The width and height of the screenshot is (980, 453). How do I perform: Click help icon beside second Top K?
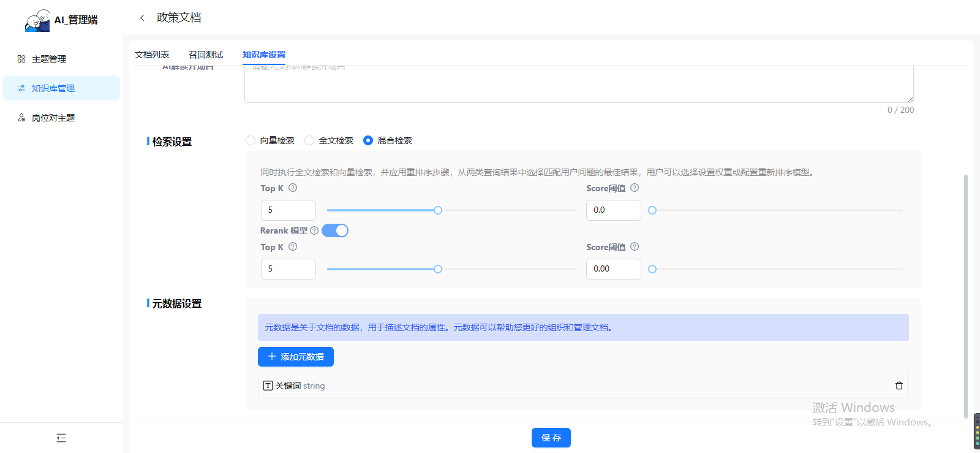pyautogui.click(x=293, y=247)
